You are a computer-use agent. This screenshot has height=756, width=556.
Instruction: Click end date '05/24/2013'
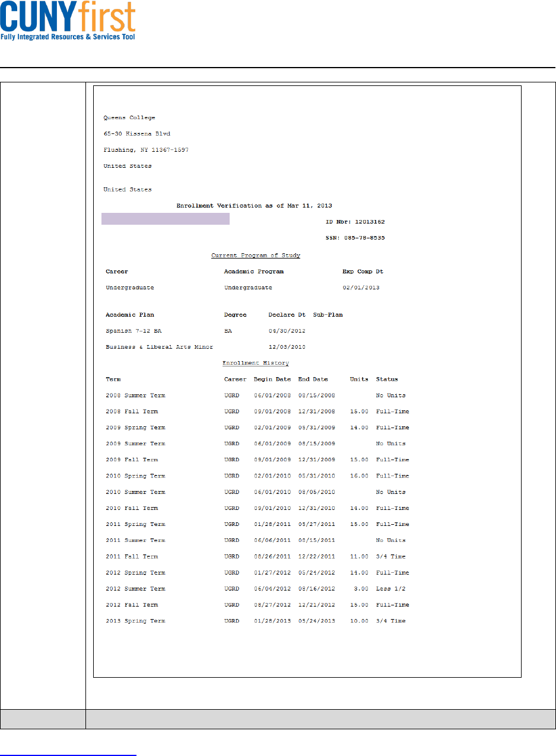click(x=317, y=621)
